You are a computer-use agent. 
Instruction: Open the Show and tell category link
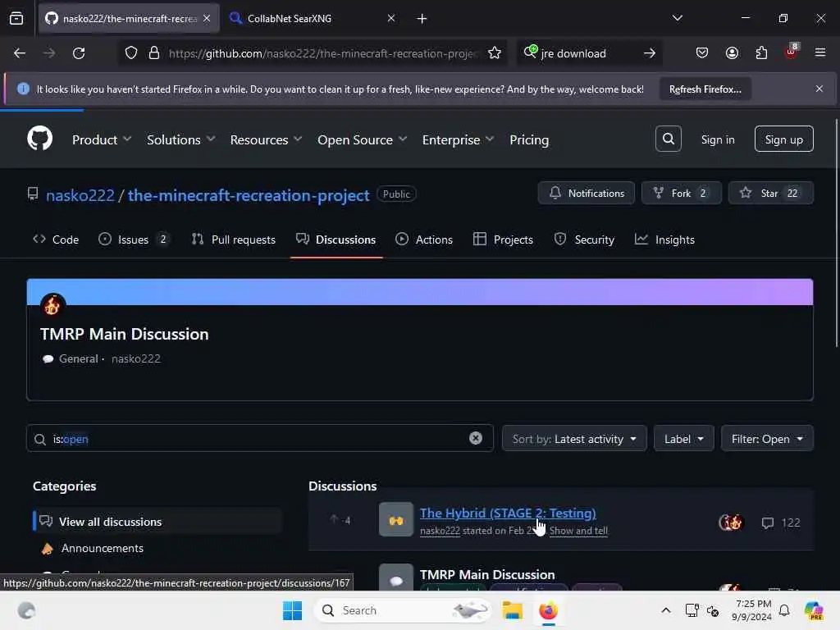point(578,531)
